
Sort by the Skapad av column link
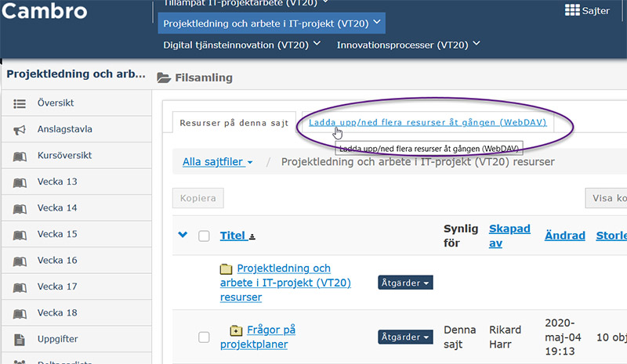tap(509, 236)
